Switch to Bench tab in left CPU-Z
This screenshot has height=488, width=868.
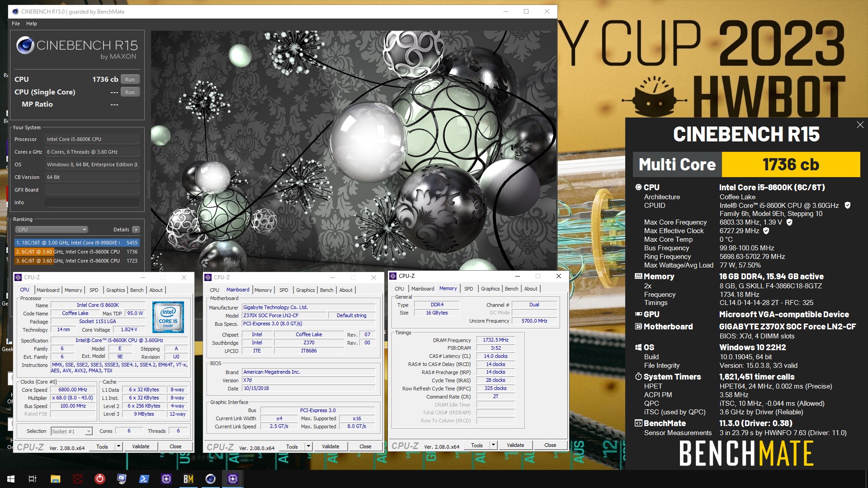click(x=137, y=290)
